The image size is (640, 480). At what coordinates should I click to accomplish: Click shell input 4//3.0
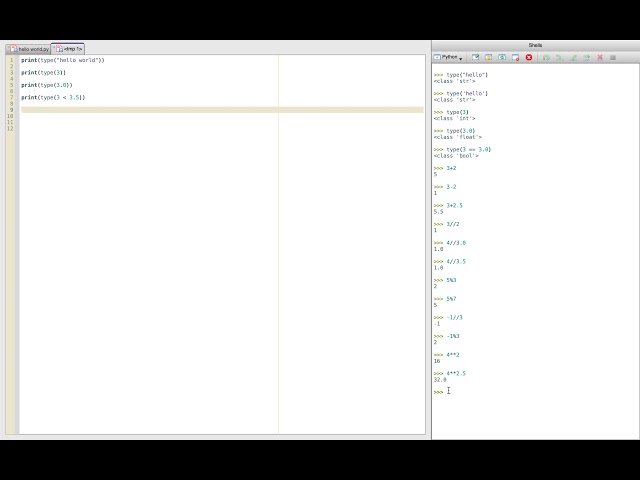click(456, 243)
